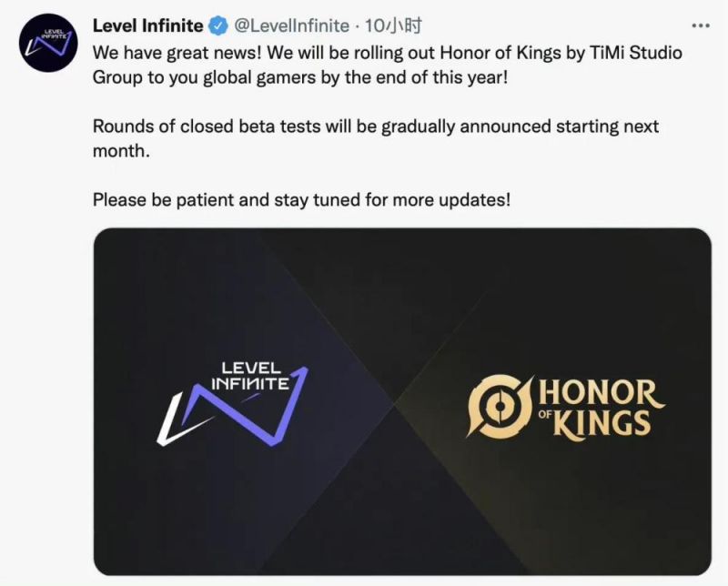Open the tweet's three-dot more menu
The image size is (728, 586).
coord(700,25)
